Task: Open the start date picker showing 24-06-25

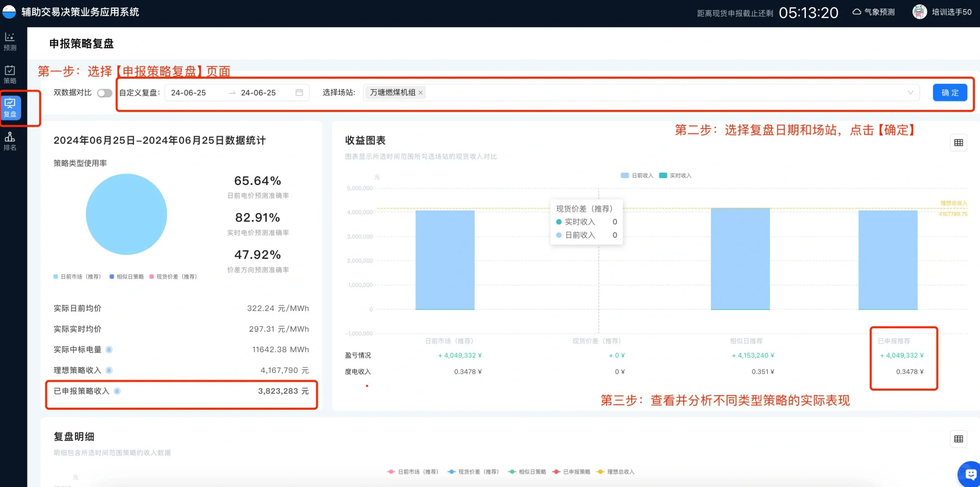Action: (188, 92)
